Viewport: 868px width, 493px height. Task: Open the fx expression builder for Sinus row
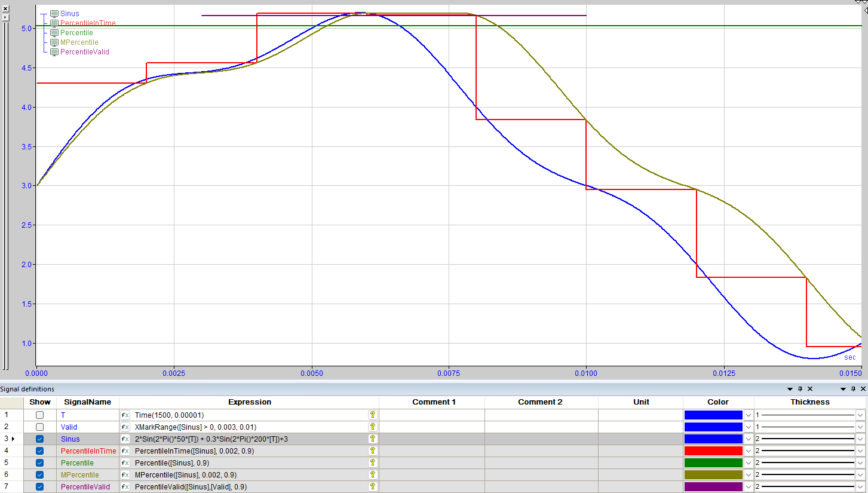point(125,439)
